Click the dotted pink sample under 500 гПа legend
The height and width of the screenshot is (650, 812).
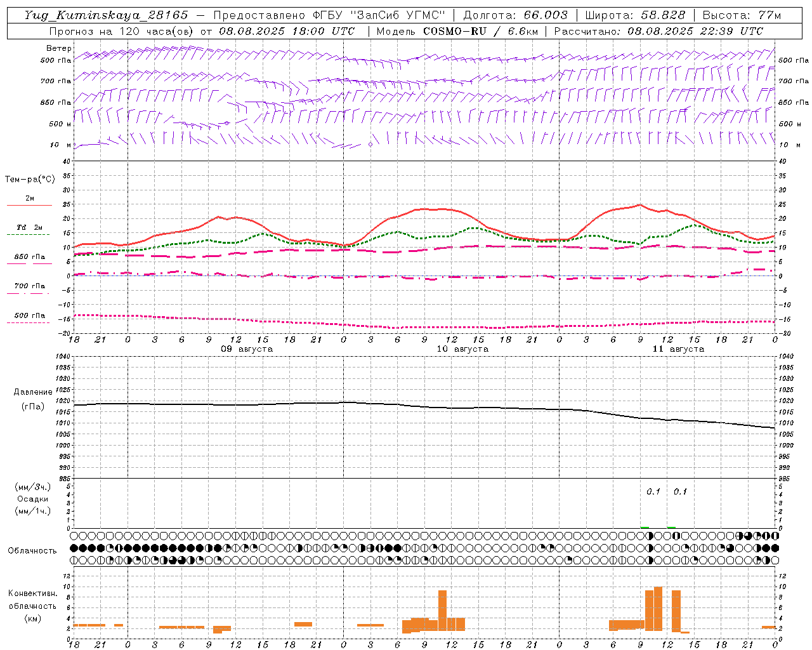click(29, 322)
